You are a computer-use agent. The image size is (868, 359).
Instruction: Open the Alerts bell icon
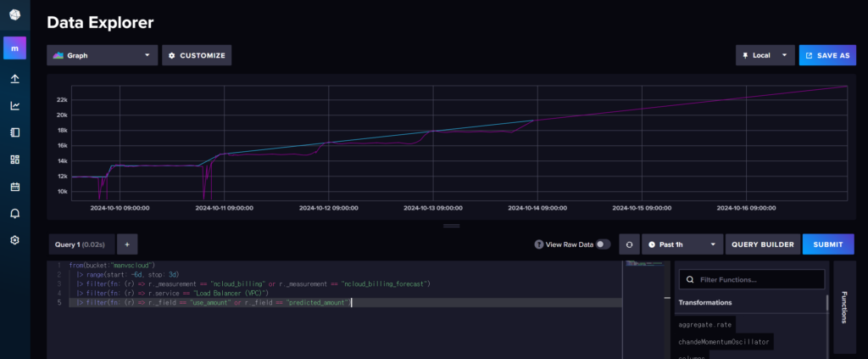point(14,213)
